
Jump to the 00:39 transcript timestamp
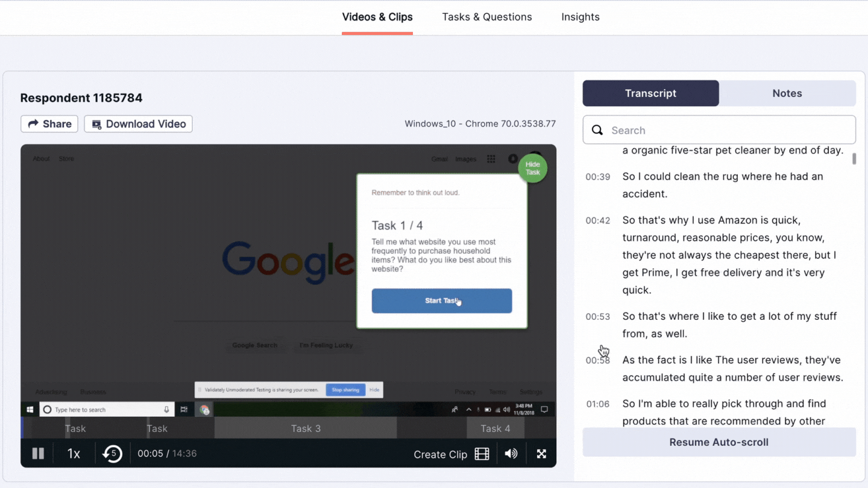click(597, 177)
